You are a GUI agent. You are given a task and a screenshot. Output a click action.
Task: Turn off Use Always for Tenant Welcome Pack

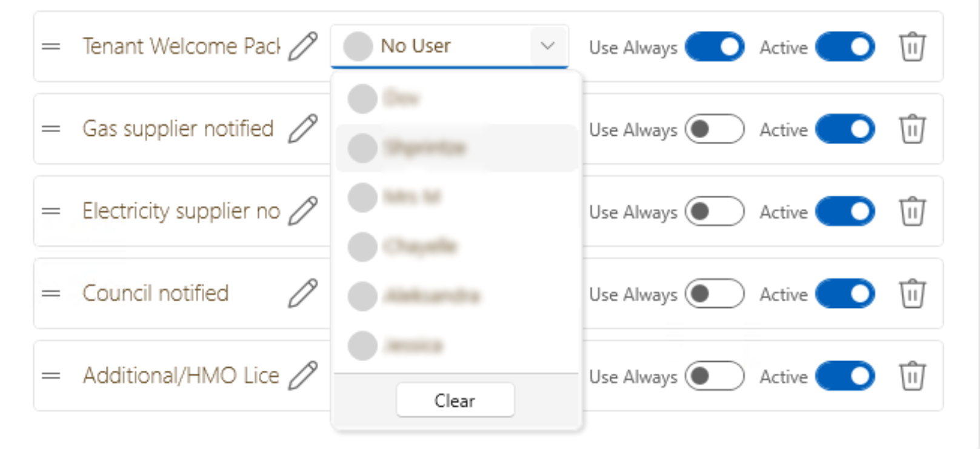coord(715,47)
